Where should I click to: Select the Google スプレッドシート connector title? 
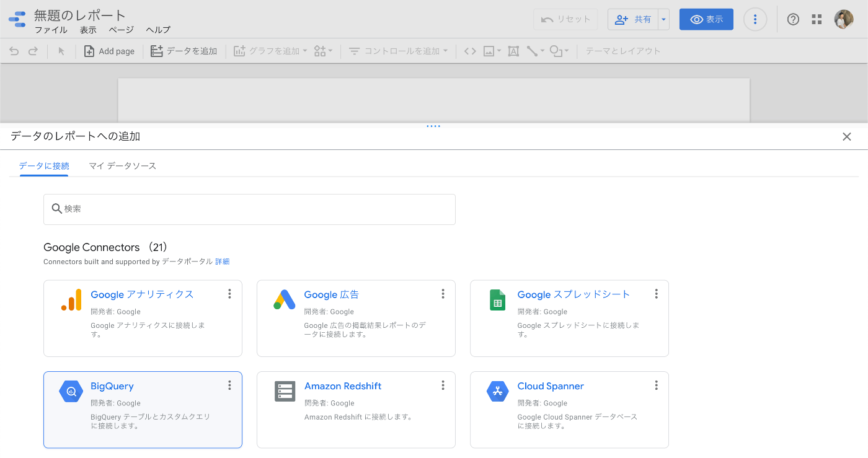(x=573, y=294)
